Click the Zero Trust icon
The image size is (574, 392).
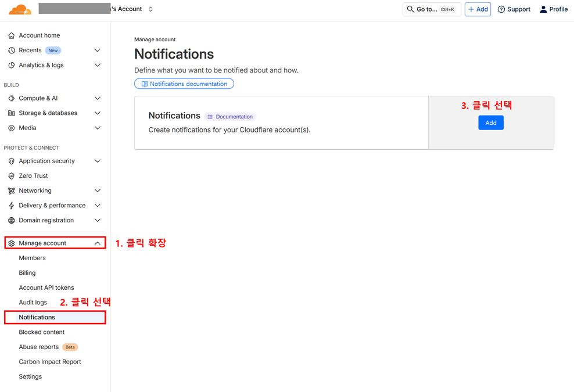[12, 176]
